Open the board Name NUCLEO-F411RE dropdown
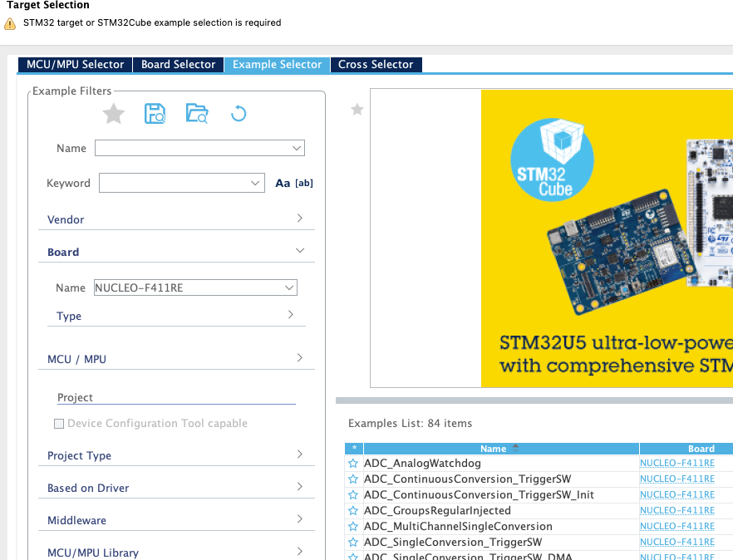The width and height of the screenshot is (733, 560). click(x=289, y=287)
